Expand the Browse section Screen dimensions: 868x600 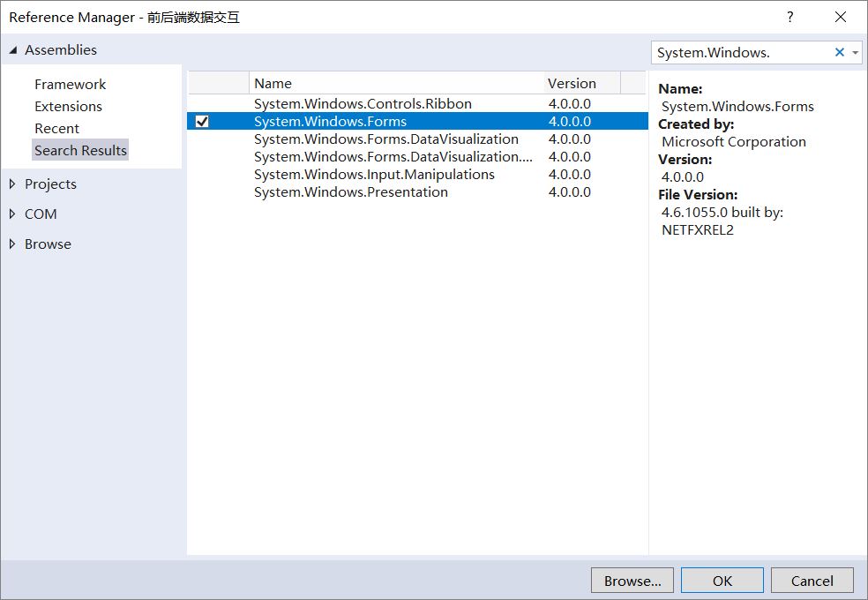[12, 244]
